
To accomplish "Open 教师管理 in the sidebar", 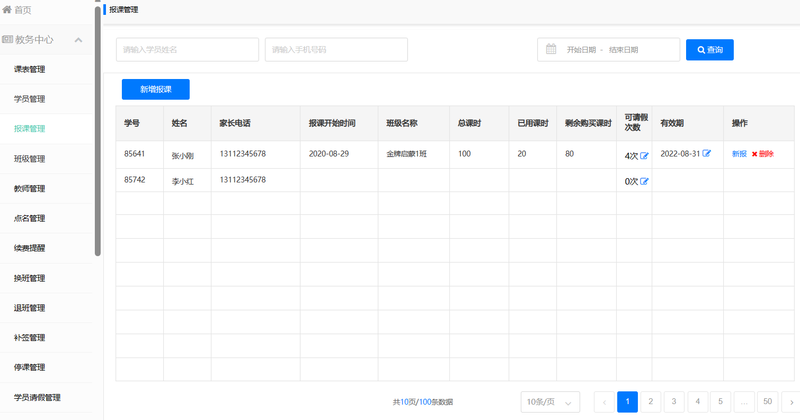I will point(30,188).
